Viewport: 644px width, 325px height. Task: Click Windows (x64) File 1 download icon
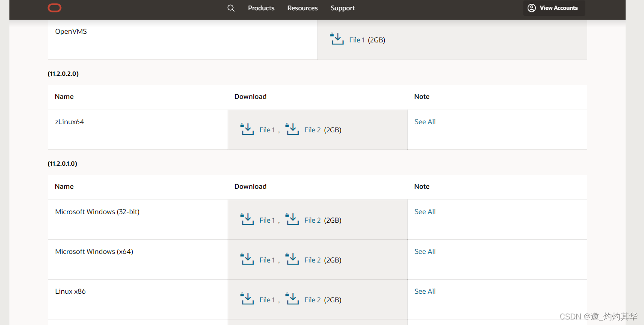pos(247,259)
